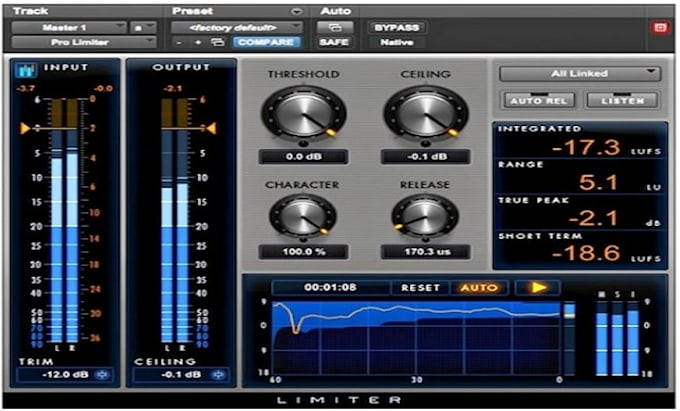This screenshot has height=411, width=680.
Task: Click the input meter type icon
Action: 26,69
